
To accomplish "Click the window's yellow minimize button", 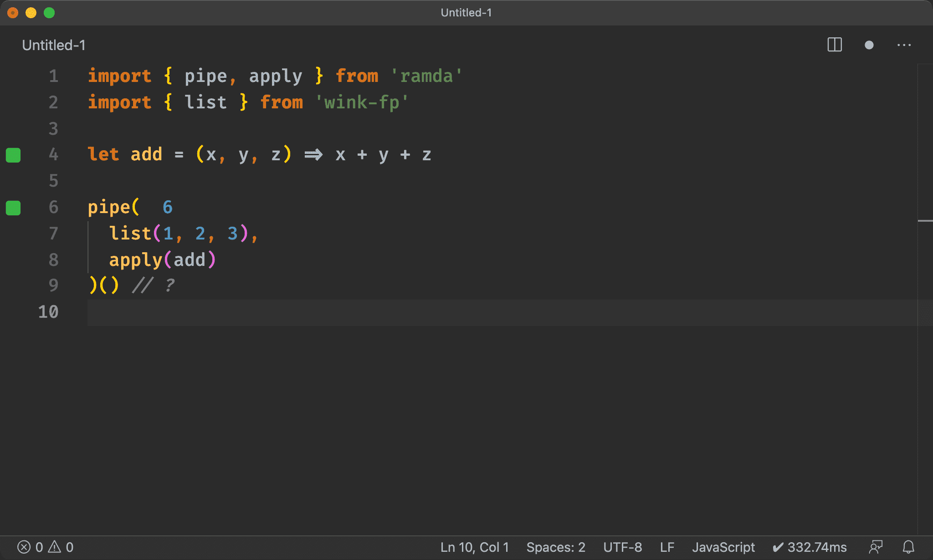I will point(31,13).
